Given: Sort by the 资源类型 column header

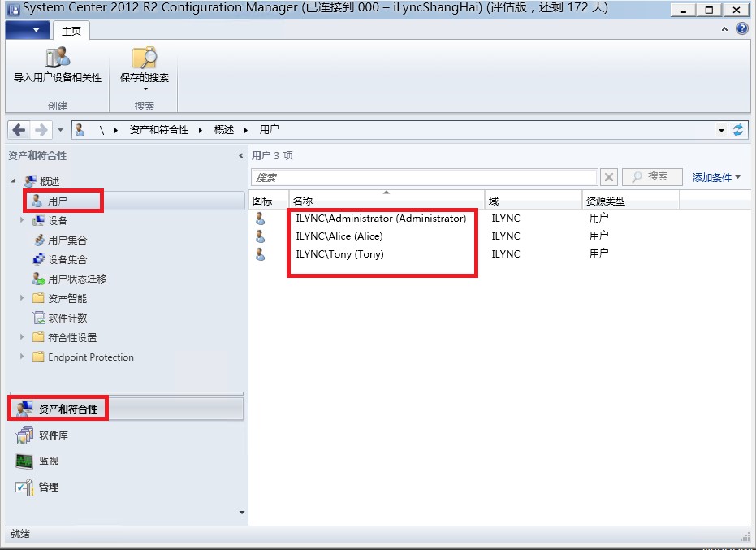Looking at the screenshot, I should (631, 201).
